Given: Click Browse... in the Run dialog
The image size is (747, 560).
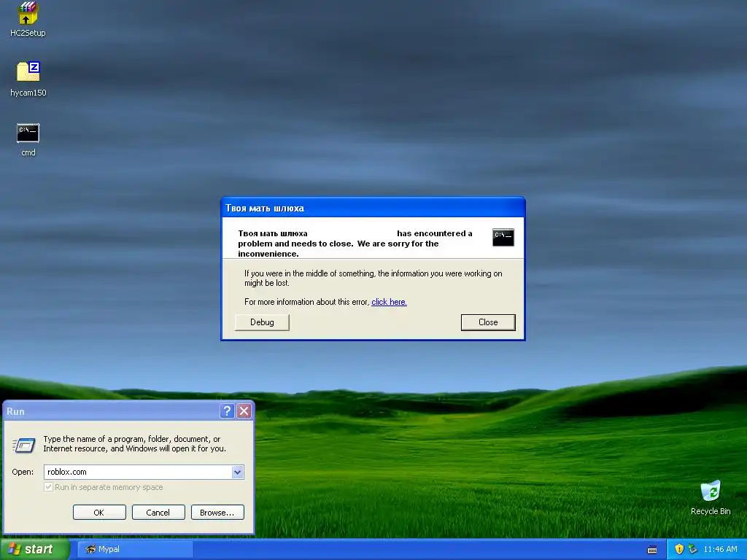Looking at the screenshot, I should click(217, 513).
